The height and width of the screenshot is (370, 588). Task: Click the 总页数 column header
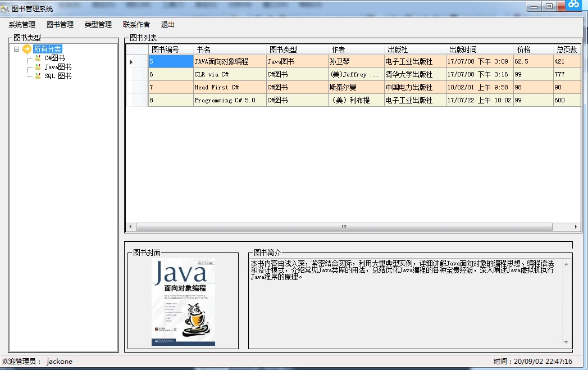point(567,49)
